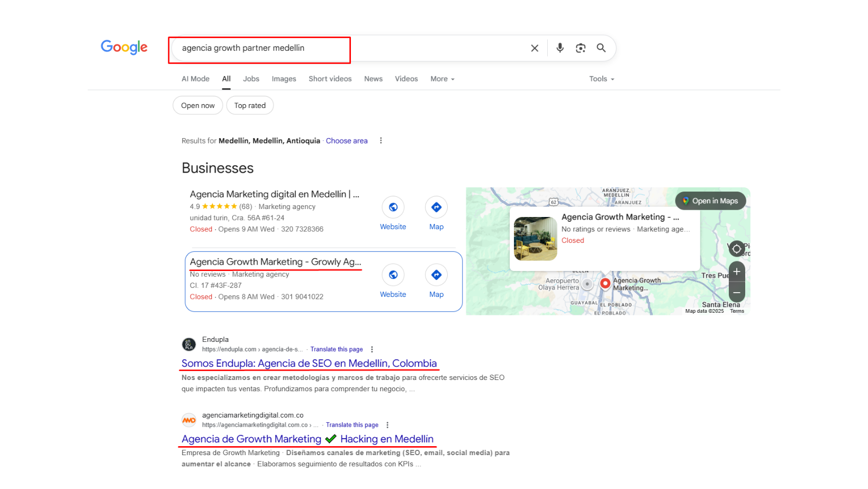Open Agencia Growth Marketing - Growly listing
This screenshot has width=868, height=489.
tap(276, 262)
